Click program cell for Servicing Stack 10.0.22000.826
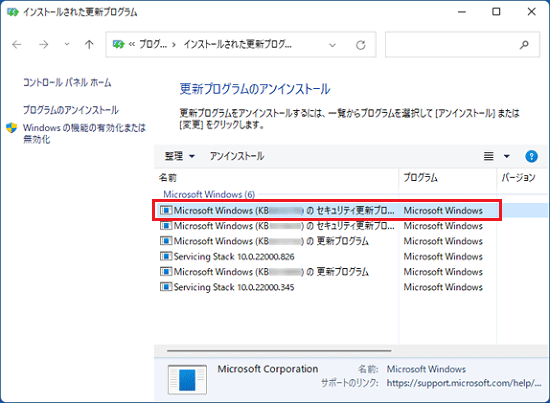This screenshot has width=550, height=403. (x=443, y=257)
